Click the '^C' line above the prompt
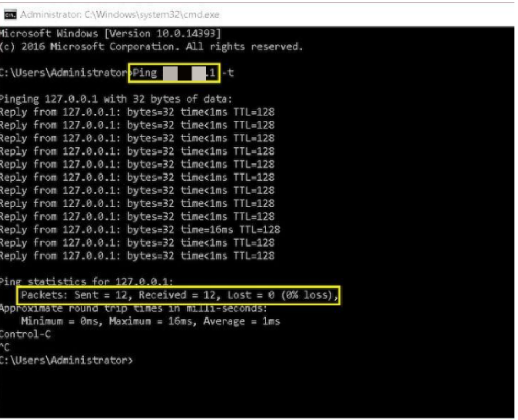This screenshot has height=420, width=518. pos(5,347)
